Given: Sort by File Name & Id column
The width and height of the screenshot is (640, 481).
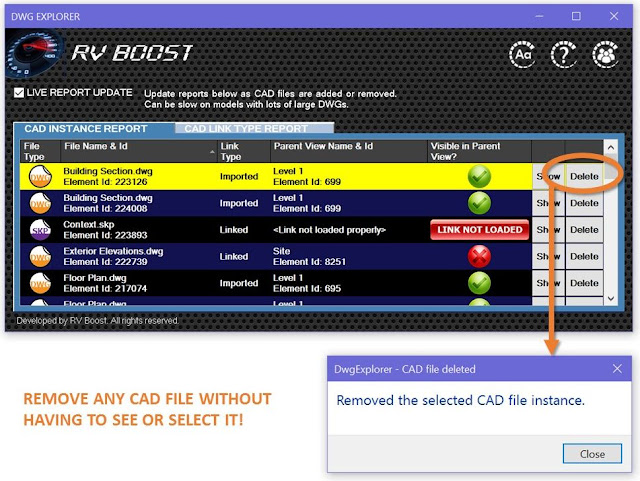Looking at the screenshot, I should click(x=139, y=151).
